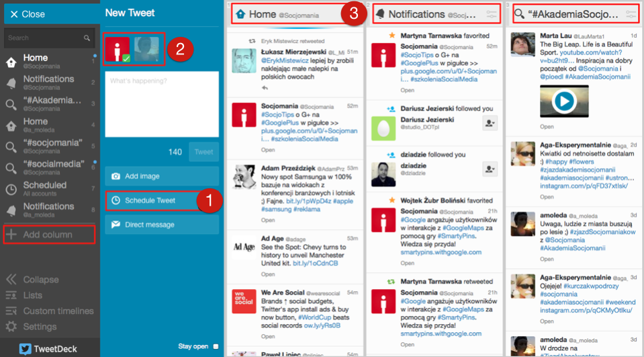Open Notifications @Socjomania in sidebar
This screenshot has height=357, width=644.
tap(49, 82)
